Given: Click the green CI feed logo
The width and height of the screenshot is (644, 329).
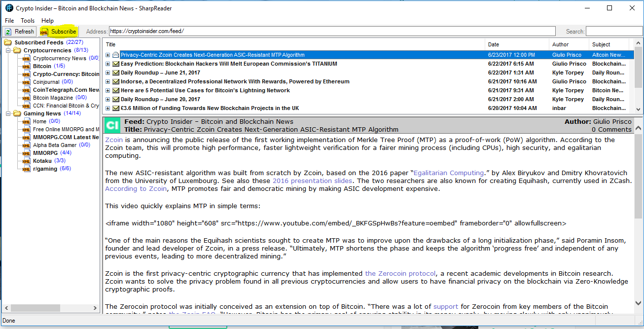Looking at the screenshot, I should point(112,125).
